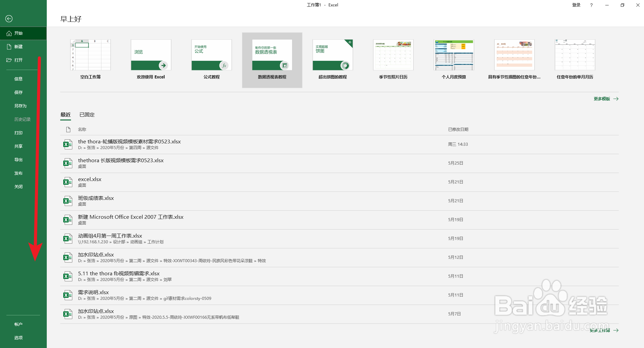Click the 更多工作簿 link
644x348 pixels.
coord(604,330)
